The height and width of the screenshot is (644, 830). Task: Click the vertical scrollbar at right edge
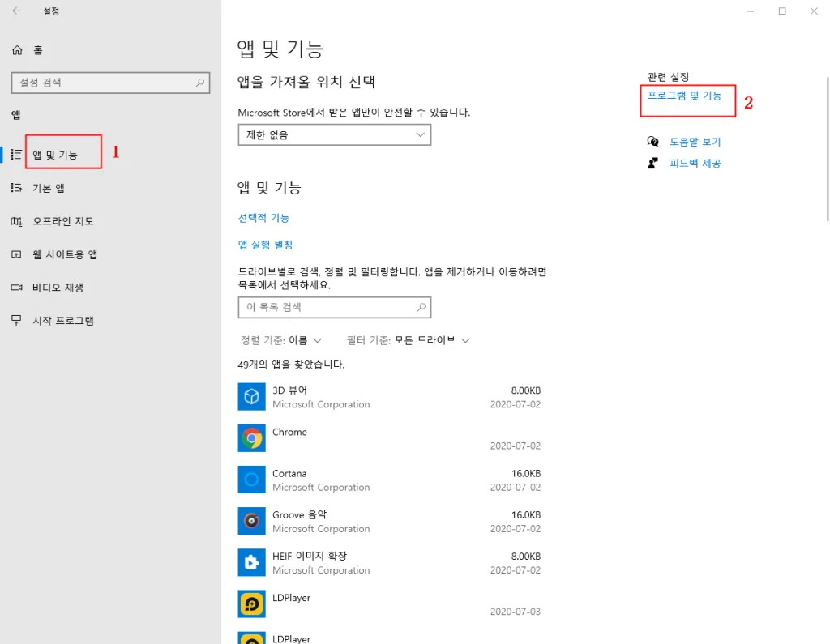click(828, 149)
